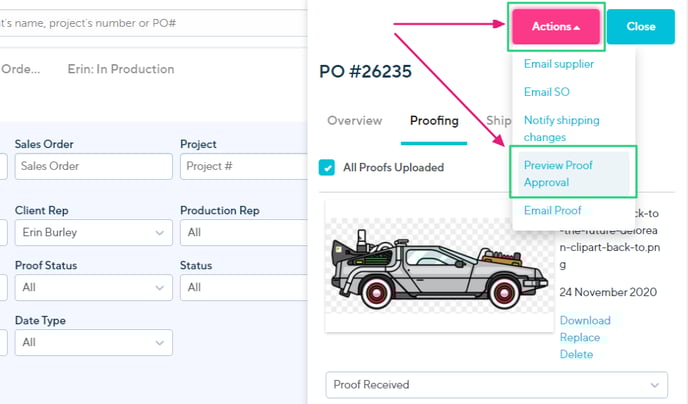
Task: Open the Actions dropdown button
Action: coord(556,27)
